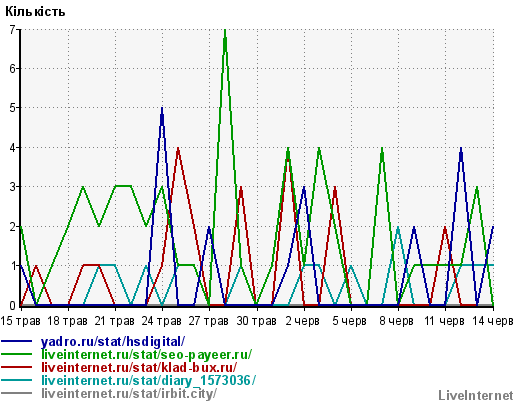The image size is (520, 405).
Task: Click the blue hsdigital legend line swatch
Action: [x=17, y=341]
